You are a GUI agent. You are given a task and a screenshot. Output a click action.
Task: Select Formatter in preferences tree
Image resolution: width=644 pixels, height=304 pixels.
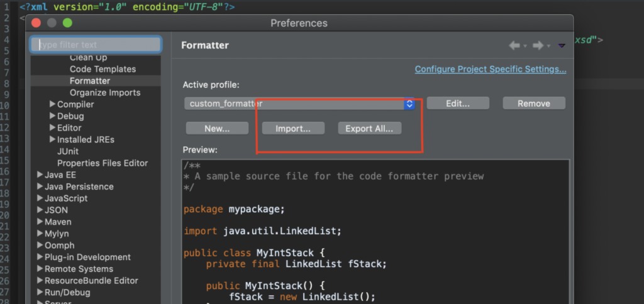coord(90,81)
